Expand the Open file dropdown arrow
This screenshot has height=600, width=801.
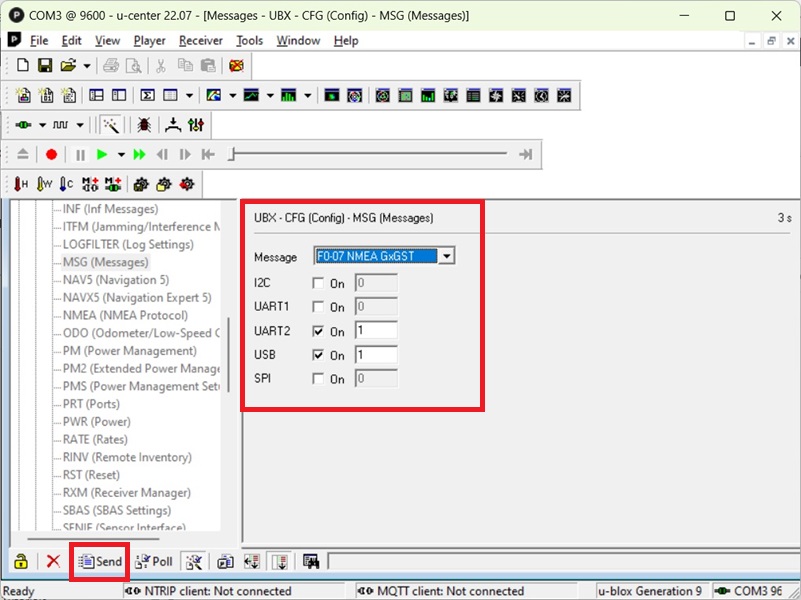[x=87, y=66]
